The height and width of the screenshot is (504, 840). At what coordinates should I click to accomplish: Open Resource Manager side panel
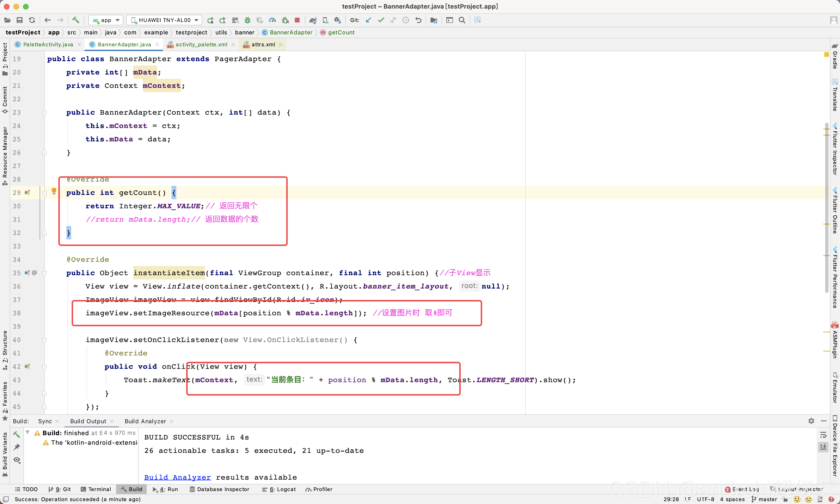click(5, 156)
